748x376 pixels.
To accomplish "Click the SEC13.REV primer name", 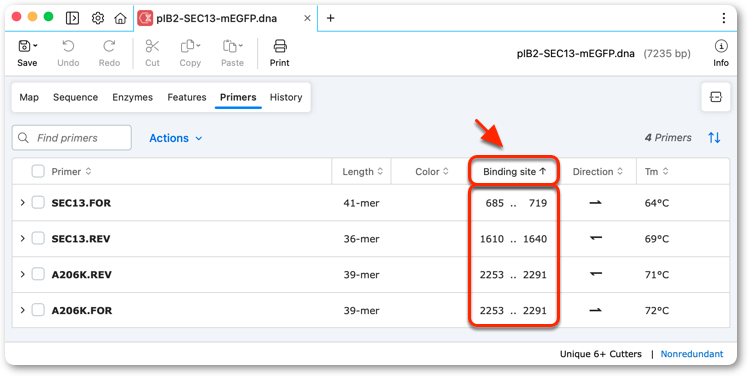I will pyautogui.click(x=81, y=239).
